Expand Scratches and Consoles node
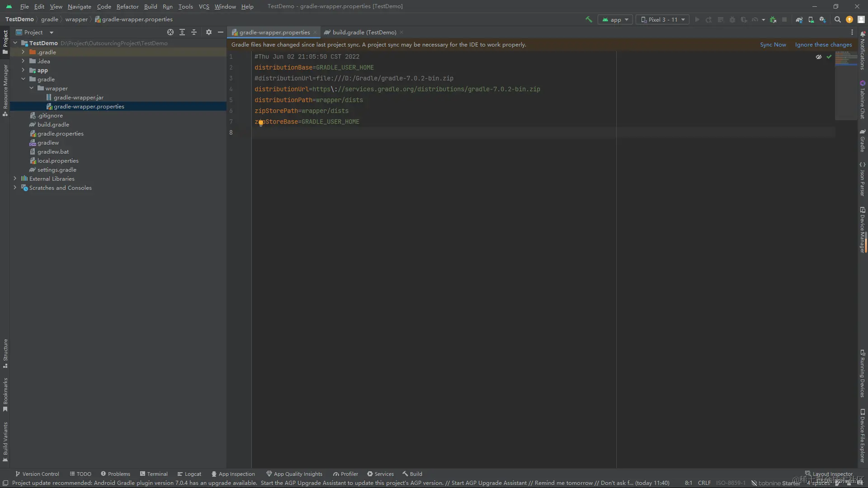This screenshot has width=868, height=488. pos(15,188)
